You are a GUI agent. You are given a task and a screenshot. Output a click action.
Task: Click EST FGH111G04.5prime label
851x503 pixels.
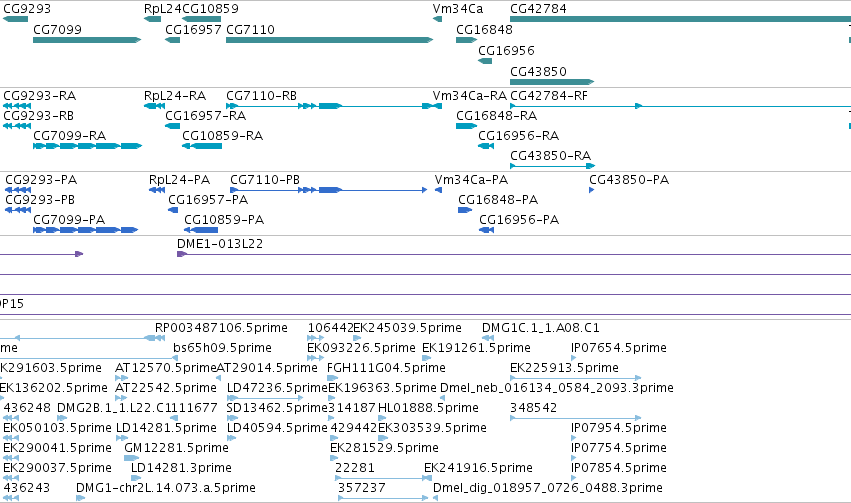pyautogui.click(x=386, y=368)
